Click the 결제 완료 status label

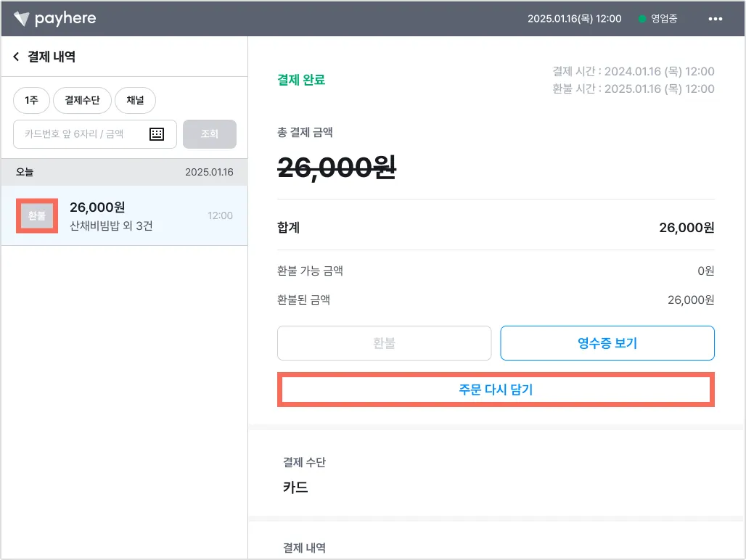[x=301, y=80]
